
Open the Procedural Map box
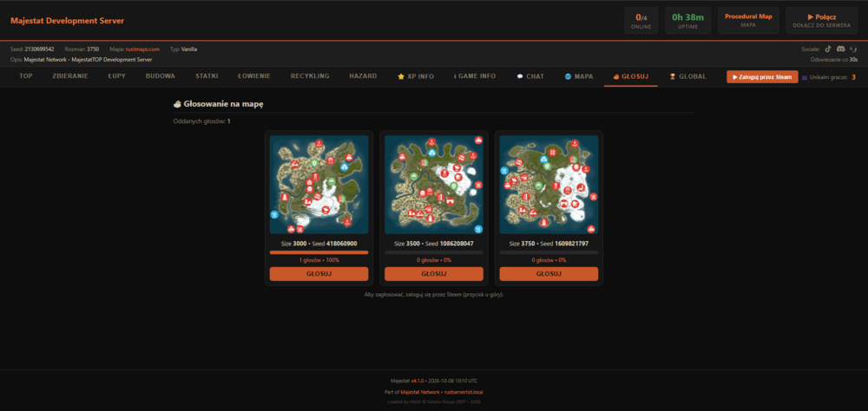point(748,21)
